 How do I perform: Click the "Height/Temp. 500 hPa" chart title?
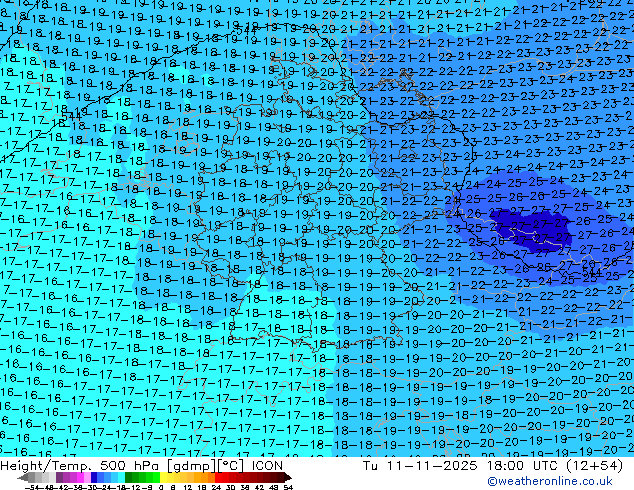point(80,466)
